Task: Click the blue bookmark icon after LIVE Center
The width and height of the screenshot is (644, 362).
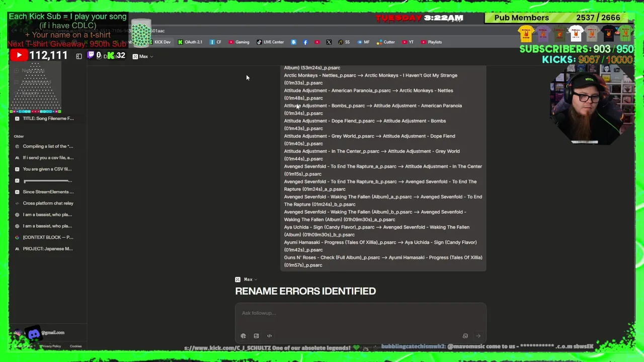Action: tap(294, 42)
